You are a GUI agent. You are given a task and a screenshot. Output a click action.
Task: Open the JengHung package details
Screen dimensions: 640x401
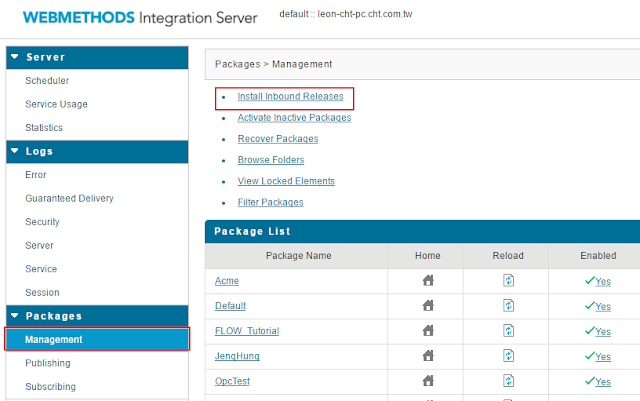pos(237,356)
